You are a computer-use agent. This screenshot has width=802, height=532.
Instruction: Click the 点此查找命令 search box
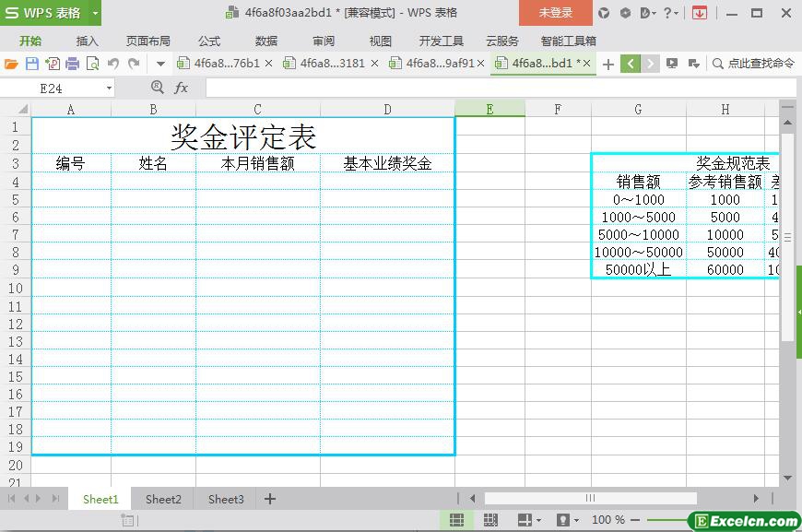coord(754,64)
